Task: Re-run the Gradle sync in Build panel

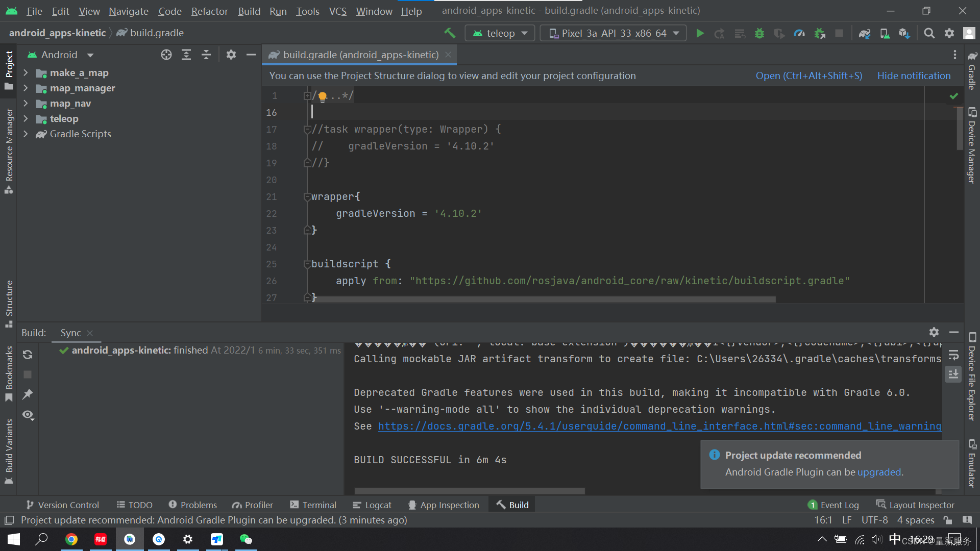Action: 28,354
